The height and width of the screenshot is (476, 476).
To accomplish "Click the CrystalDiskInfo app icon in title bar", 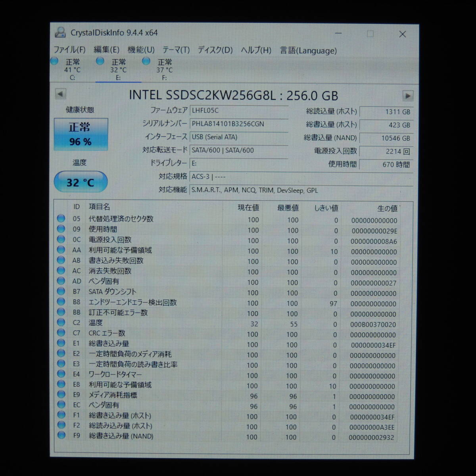I will click(60, 33).
